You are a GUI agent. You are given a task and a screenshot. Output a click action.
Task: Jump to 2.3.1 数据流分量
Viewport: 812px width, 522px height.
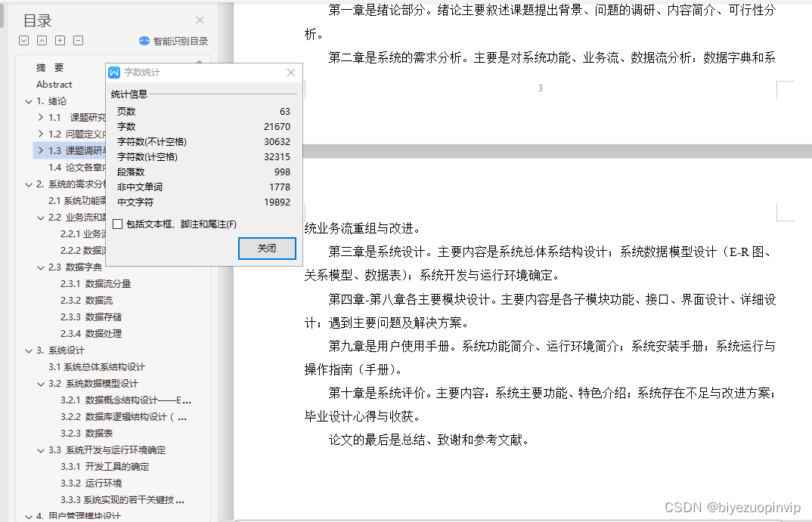(96, 283)
